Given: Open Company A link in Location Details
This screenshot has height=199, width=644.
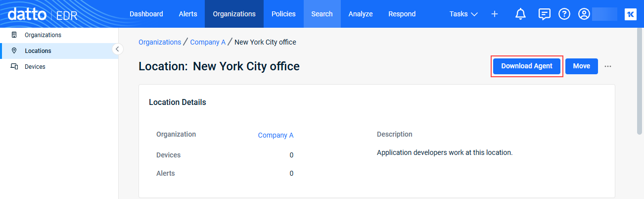Looking at the screenshot, I should tap(276, 135).
